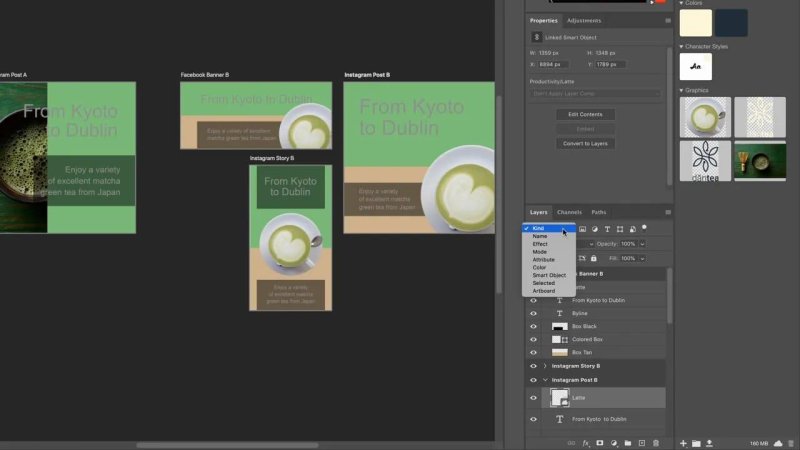The width and height of the screenshot is (800, 450).
Task: Hide the Byline layer
Action: [x=533, y=313]
